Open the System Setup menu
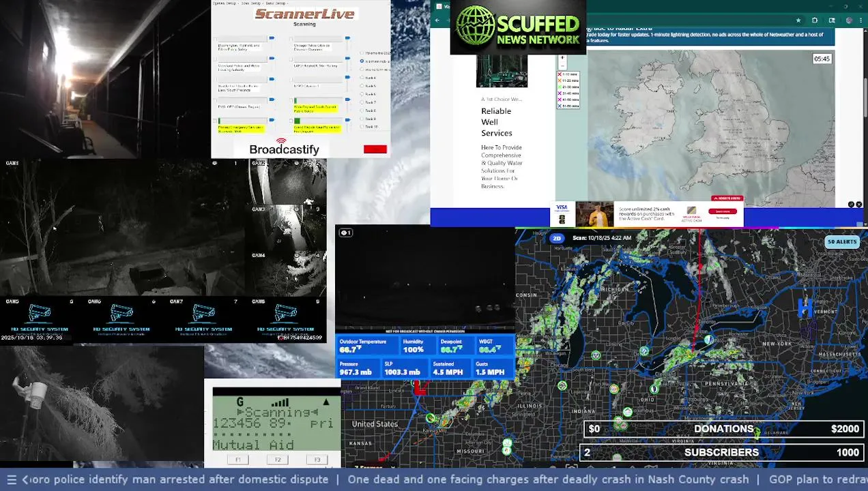The image size is (868, 491). [x=225, y=3]
